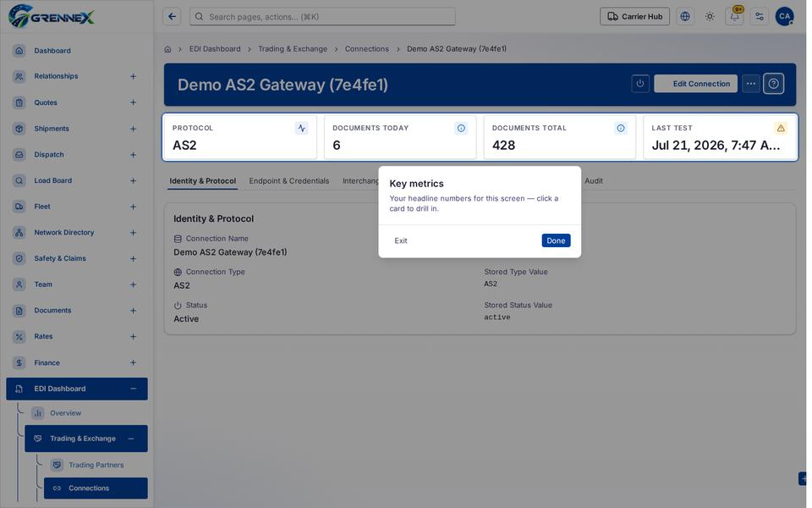Click the Documents sidebar icon
Screen dimensions: 812x508
coord(19,311)
